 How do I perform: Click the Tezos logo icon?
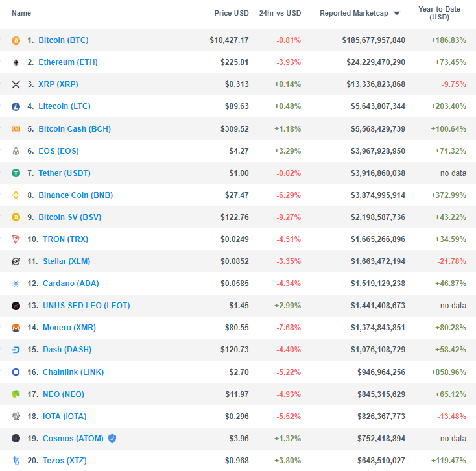pos(16,461)
